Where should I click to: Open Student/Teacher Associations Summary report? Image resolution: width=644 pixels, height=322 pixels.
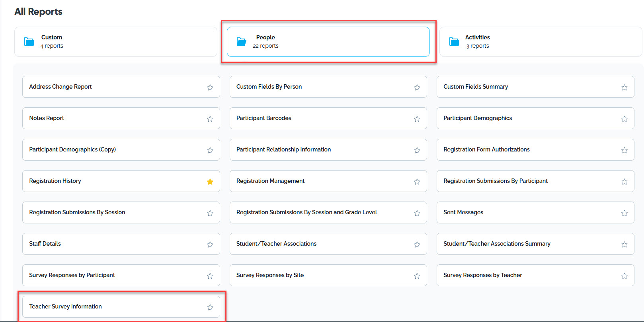[535, 244]
